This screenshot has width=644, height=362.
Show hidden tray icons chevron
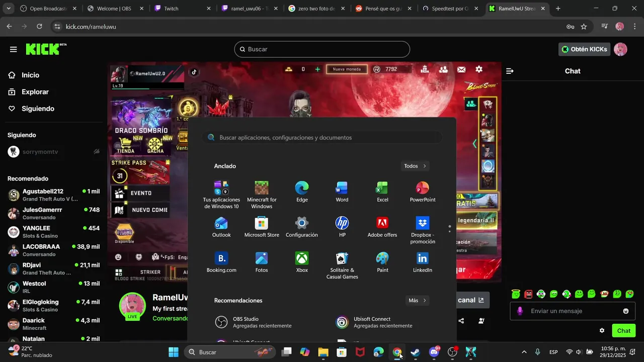pyautogui.click(x=524, y=352)
